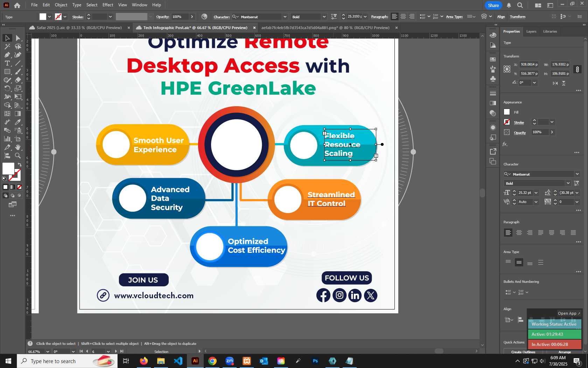Select the Selection tool arrow

coord(7,38)
